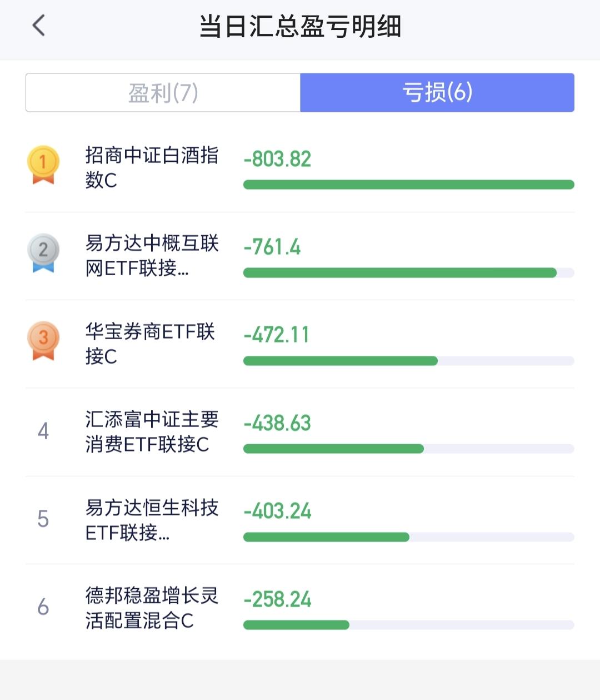Switch to the 盈利(7) tab
This screenshot has width=600, height=700.
[163, 92]
